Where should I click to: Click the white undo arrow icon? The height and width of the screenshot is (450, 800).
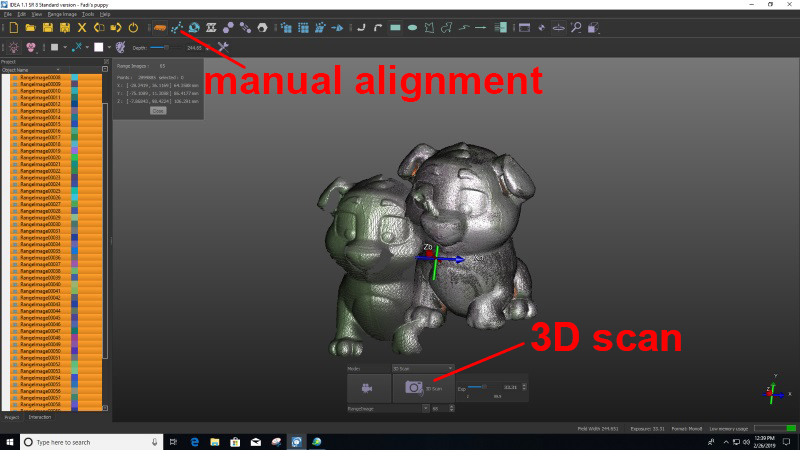[x=361, y=28]
